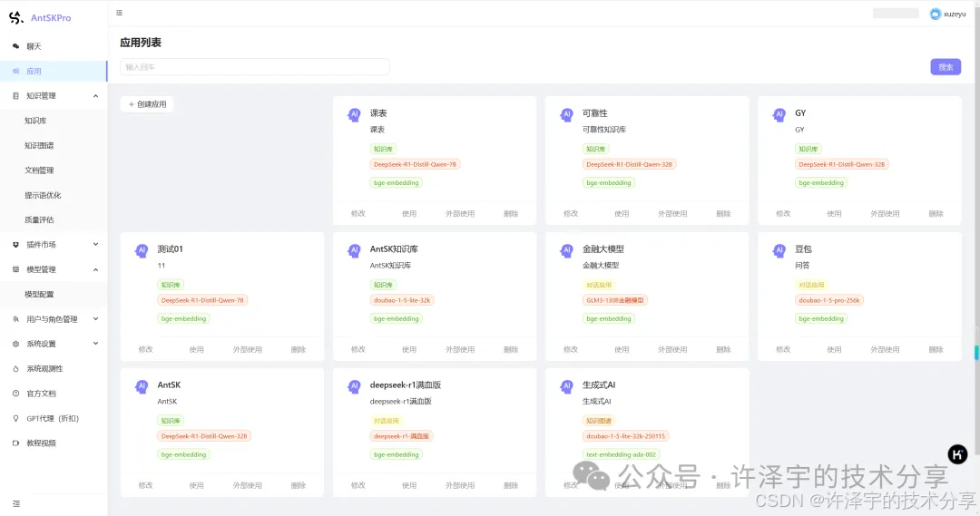Click the 插件市场 sidebar icon

click(x=15, y=244)
